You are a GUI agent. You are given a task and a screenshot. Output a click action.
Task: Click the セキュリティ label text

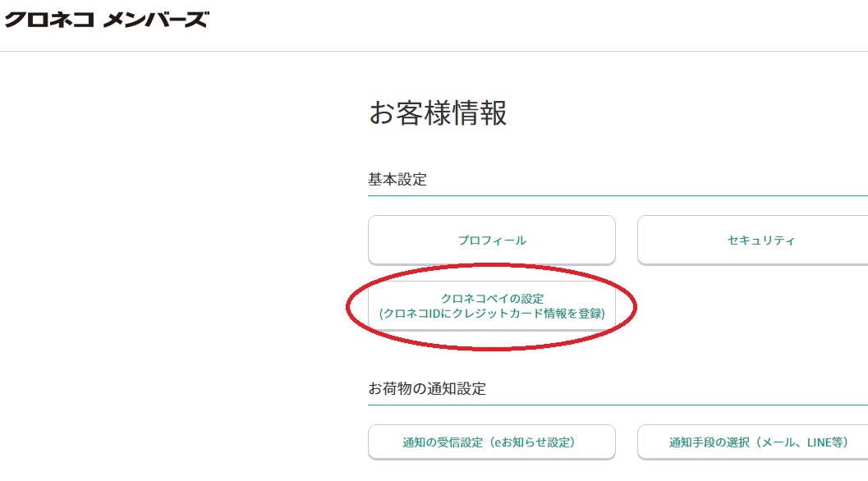click(x=760, y=240)
